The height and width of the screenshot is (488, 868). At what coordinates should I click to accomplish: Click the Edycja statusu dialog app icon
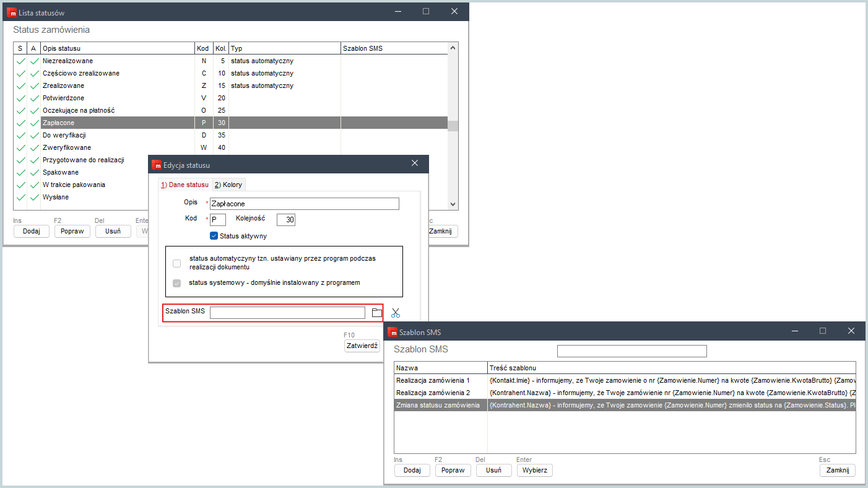(x=157, y=165)
